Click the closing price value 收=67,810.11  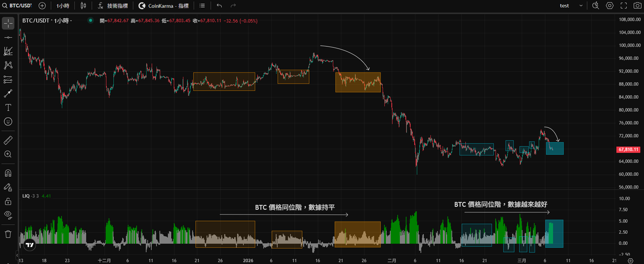click(208, 20)
